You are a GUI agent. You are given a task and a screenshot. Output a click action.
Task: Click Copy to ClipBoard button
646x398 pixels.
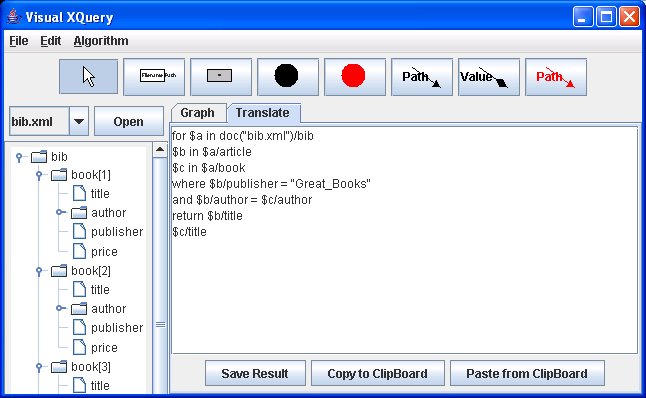377,373
